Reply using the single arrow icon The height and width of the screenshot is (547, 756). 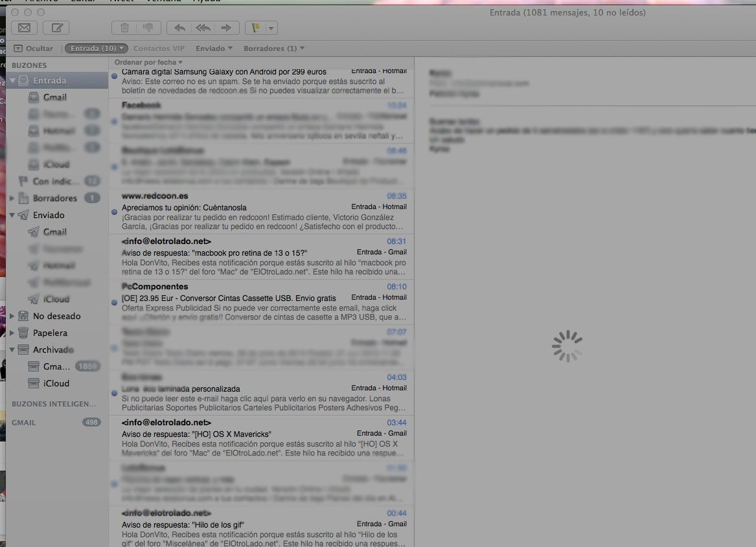[x=179, y=28]
